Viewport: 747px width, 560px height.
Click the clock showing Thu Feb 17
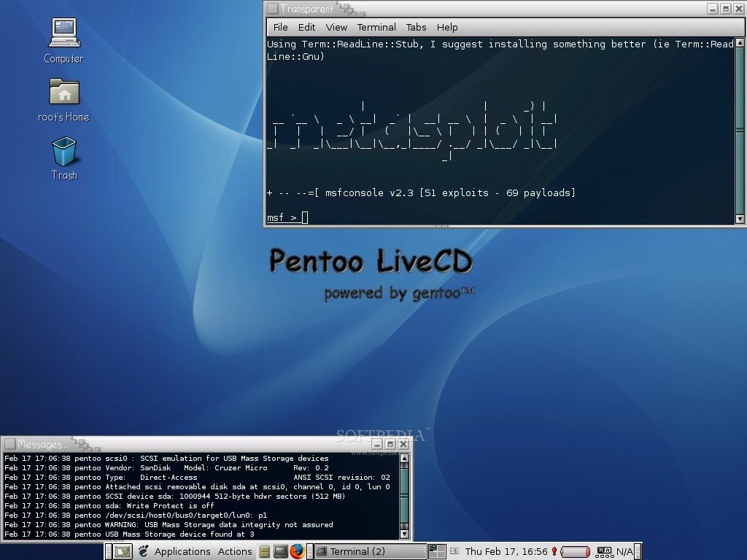(x=506, y=551)
